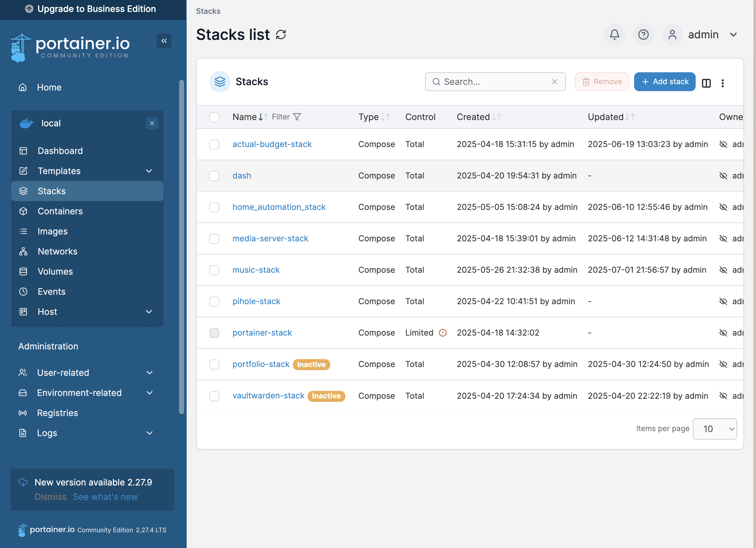The width and height of the screenshot is (756, 548).
Task: Collapse the sidebar with double-chevron icon
Action: tap(164, 41)
